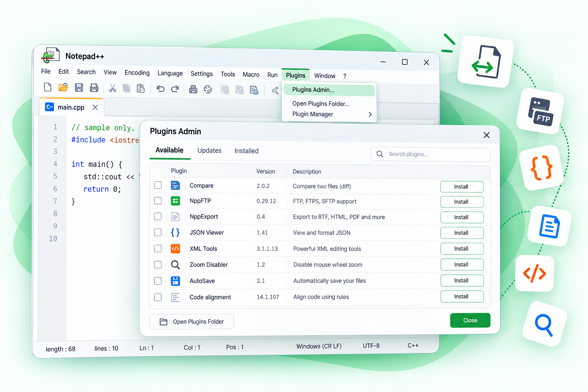The height and width of the screenshot is (392, 588).
Task: Click the Compare plugin icon
Action: point(175,185)
